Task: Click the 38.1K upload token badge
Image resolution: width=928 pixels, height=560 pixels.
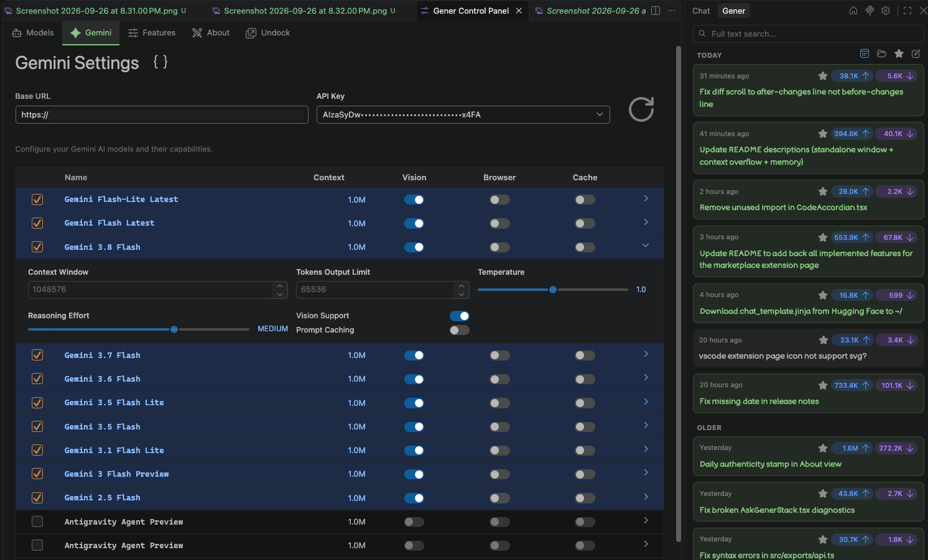Action: coord(853,76)
